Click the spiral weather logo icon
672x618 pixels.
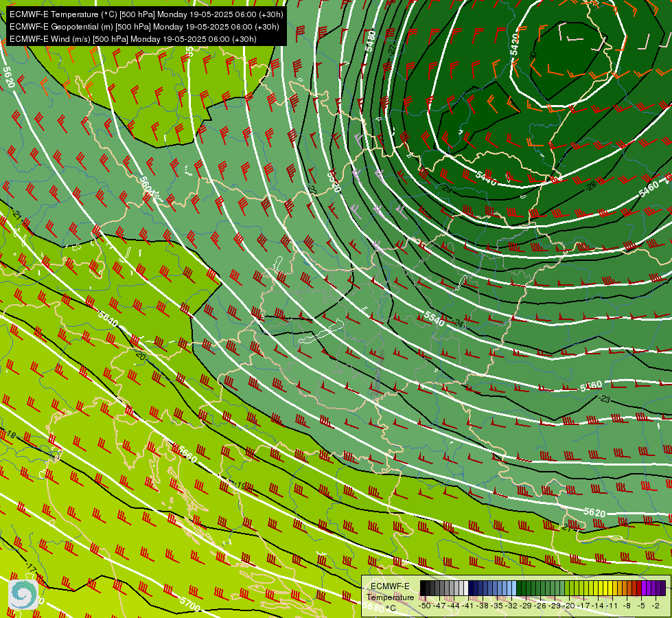pos(23,594)
